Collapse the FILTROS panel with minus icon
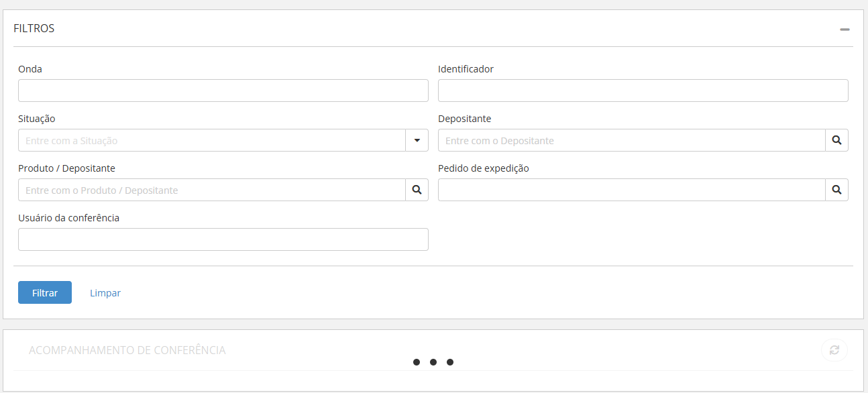The image size is (868, 393). tap(845, 30)
